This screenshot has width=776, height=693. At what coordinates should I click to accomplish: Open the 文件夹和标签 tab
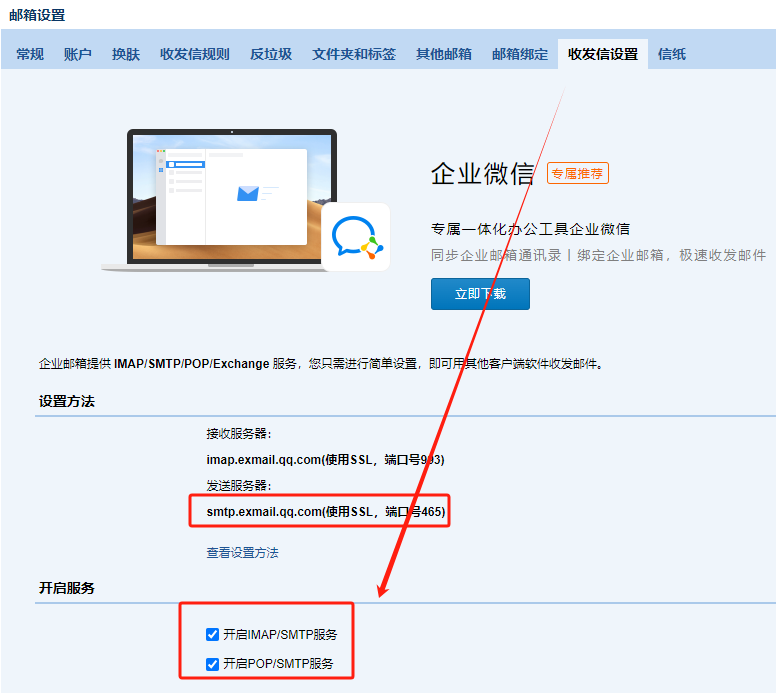354,54
